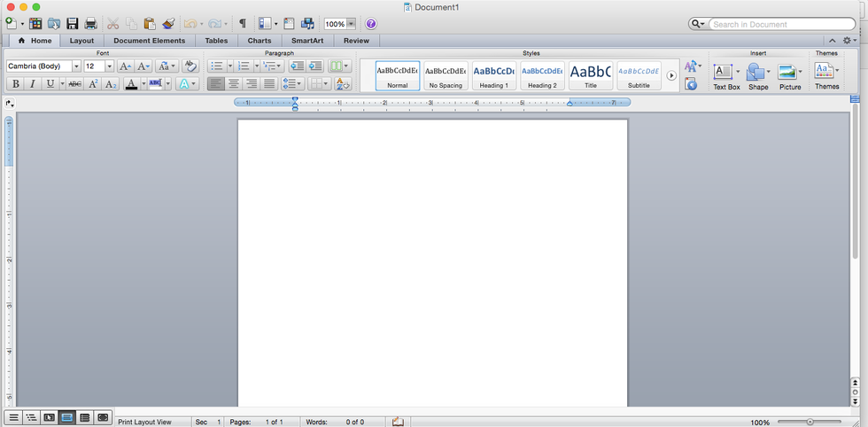Image resolution: width=868 pixels, height=427 pixels.
Task: Toggle Bold formatting
Action: click(15, 84)
